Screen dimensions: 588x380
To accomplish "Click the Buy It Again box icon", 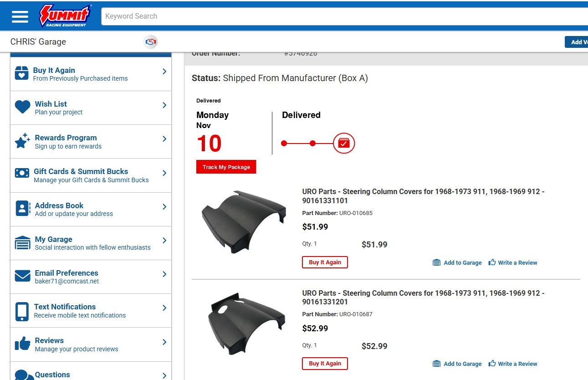I will pyautogui.click(x=22, y=73).
